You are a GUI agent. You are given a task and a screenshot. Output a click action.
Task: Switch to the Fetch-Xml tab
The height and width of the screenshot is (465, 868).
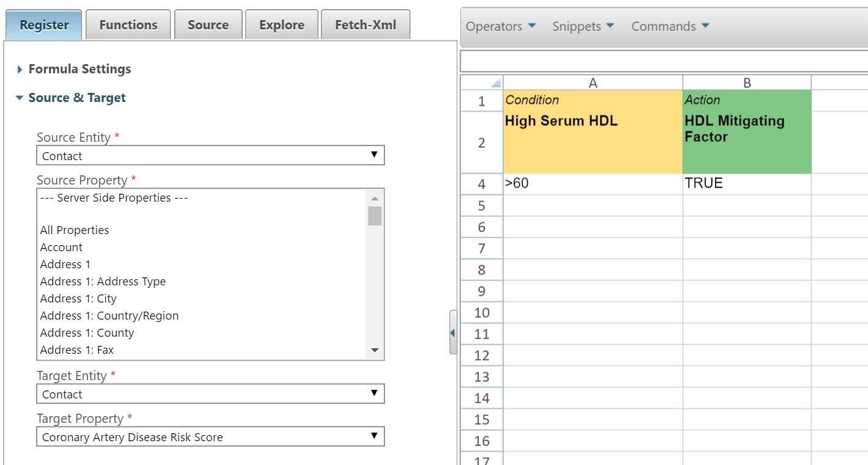tap(366, 25)
